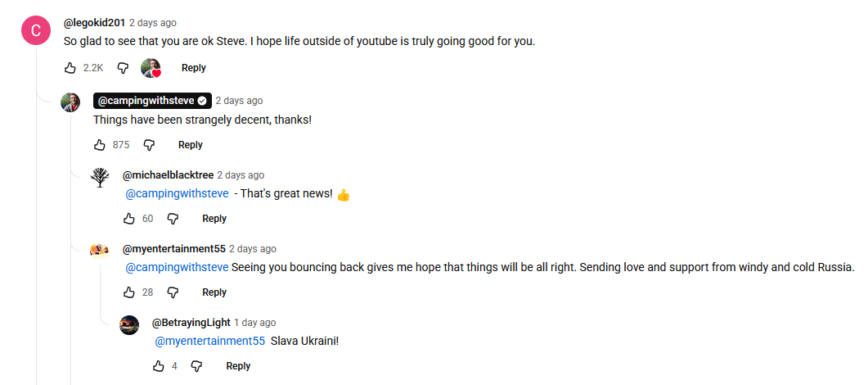Click the creator heart badge on legokid201's comment

point(151,68)
